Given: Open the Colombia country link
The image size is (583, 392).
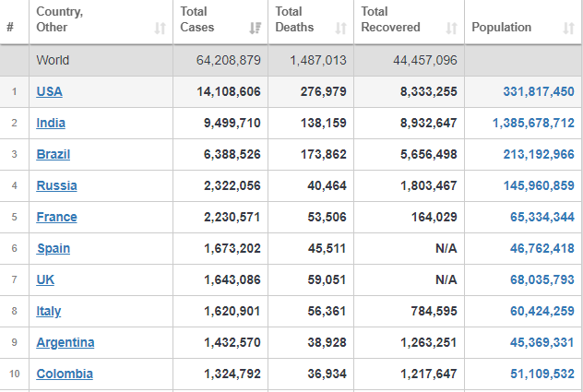Looking at the screenshot, I should pyautogui.click(x=65, y=374).
